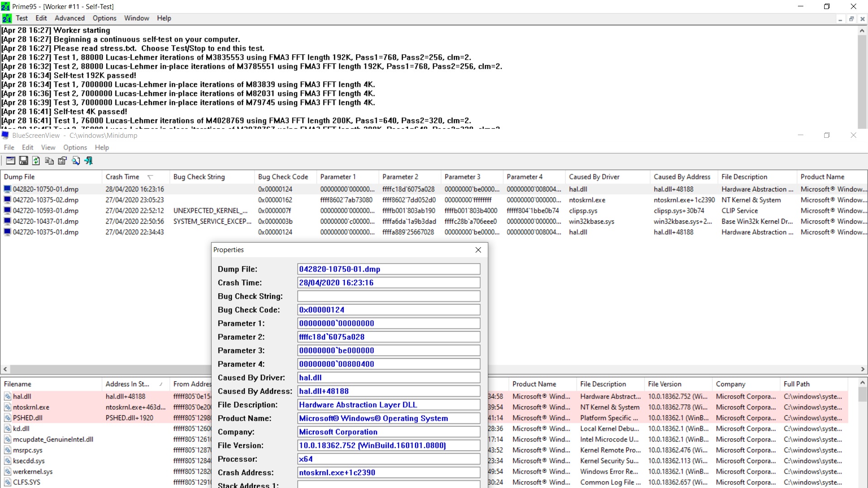Click the werkernel.sys driver file icon
This screenshot has height=488, width=868.
[8, 472]
